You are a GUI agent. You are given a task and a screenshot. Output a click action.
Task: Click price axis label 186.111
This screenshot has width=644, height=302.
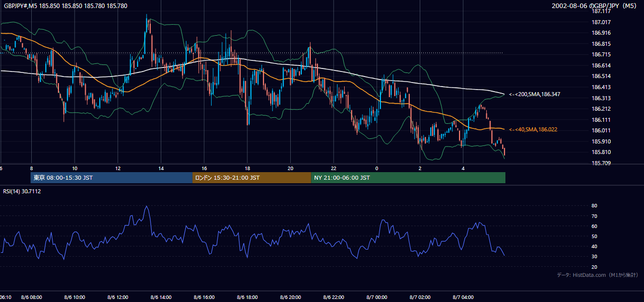(601, 120)
